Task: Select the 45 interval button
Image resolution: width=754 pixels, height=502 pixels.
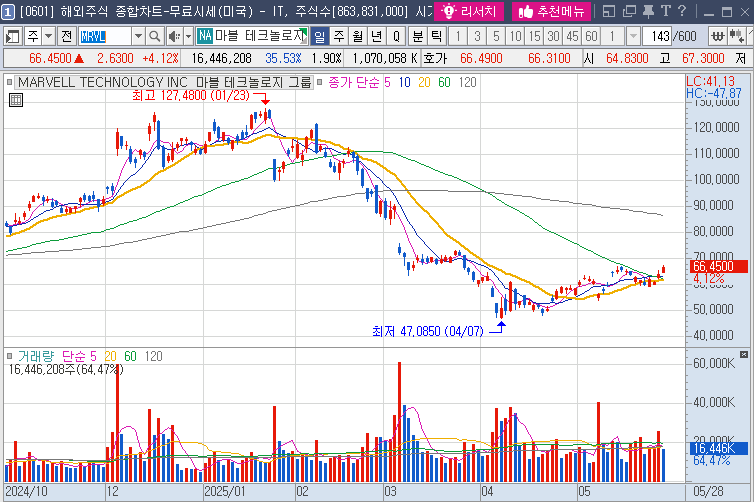Action: tap(572, 36)
